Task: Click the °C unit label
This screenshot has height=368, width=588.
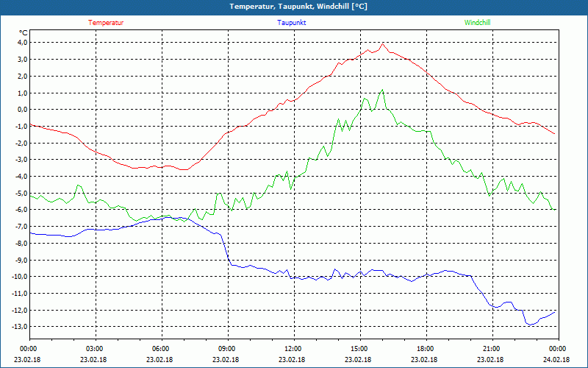Action: [24, 33]
